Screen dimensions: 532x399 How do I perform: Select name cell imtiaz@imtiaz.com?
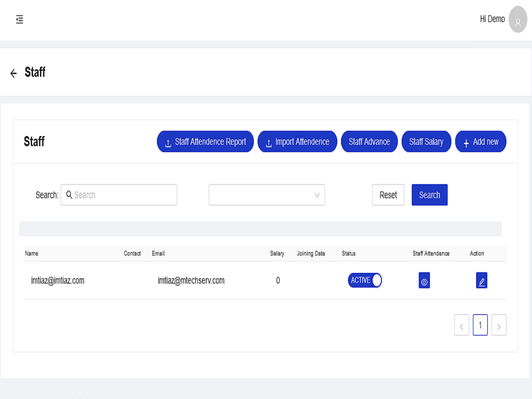tap(57, 280)
